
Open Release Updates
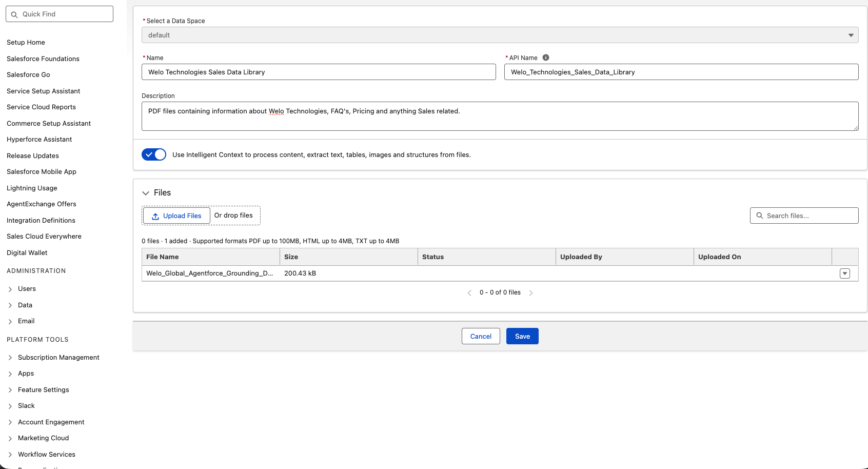coord(33,156)
